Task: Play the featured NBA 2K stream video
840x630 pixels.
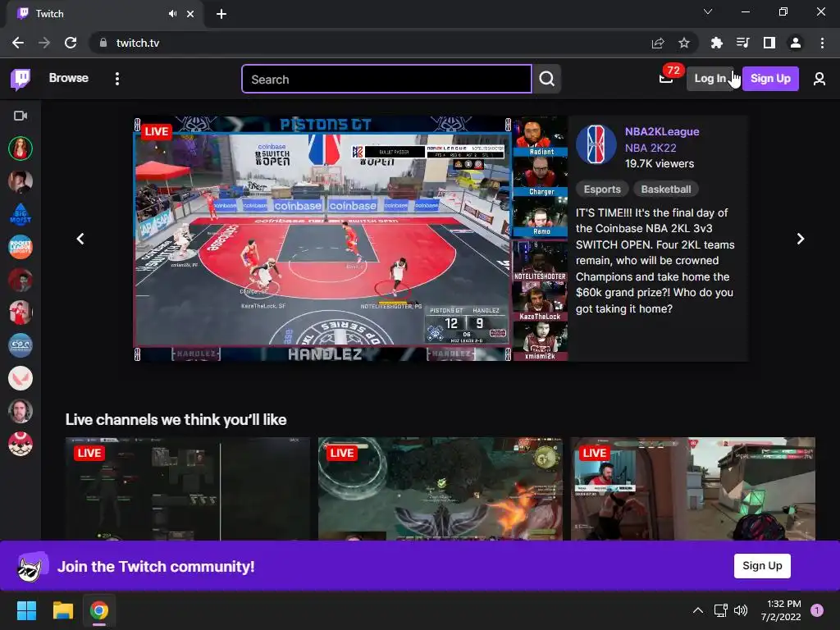Action: pos(350,239)
